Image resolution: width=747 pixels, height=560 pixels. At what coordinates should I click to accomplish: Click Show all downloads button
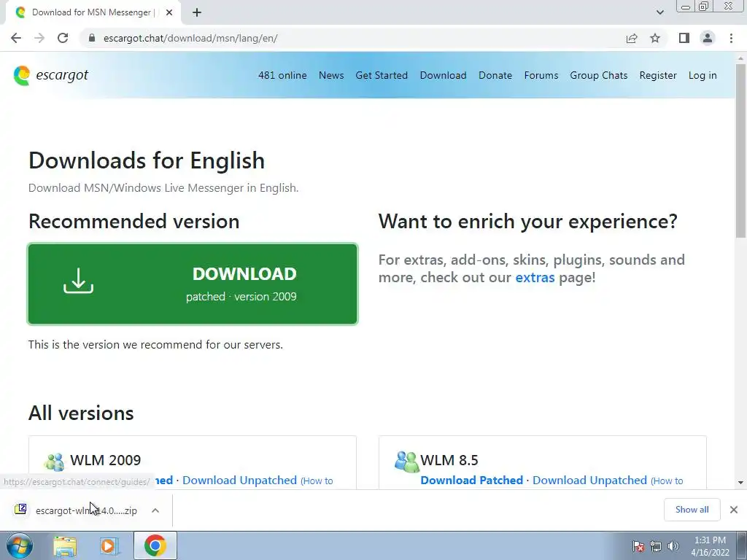tap(692, 510)
